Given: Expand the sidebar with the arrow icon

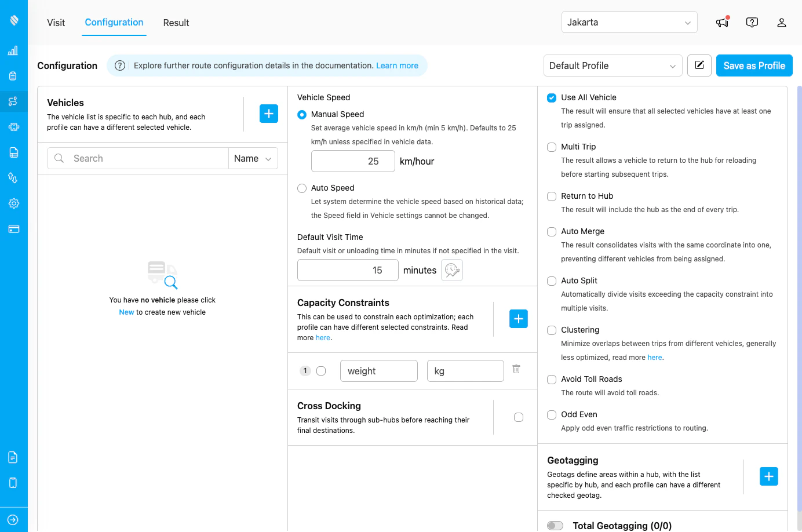Looking at the screenshot, I should click(x=13, y=520).
